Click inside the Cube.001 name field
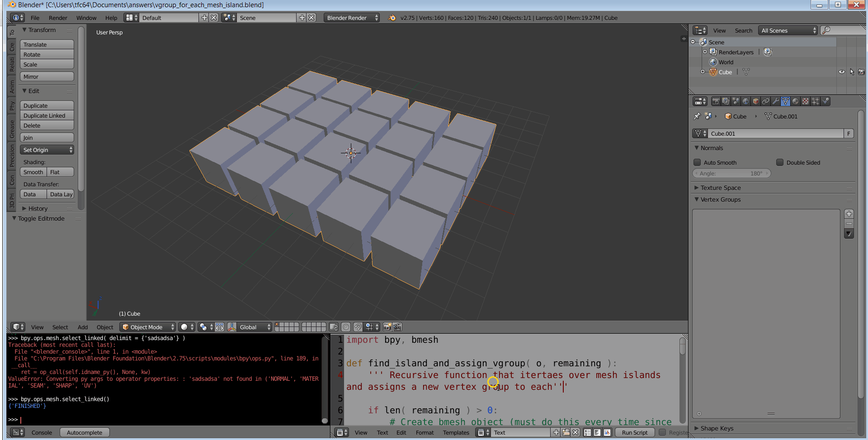 click(x=775, y=133)
